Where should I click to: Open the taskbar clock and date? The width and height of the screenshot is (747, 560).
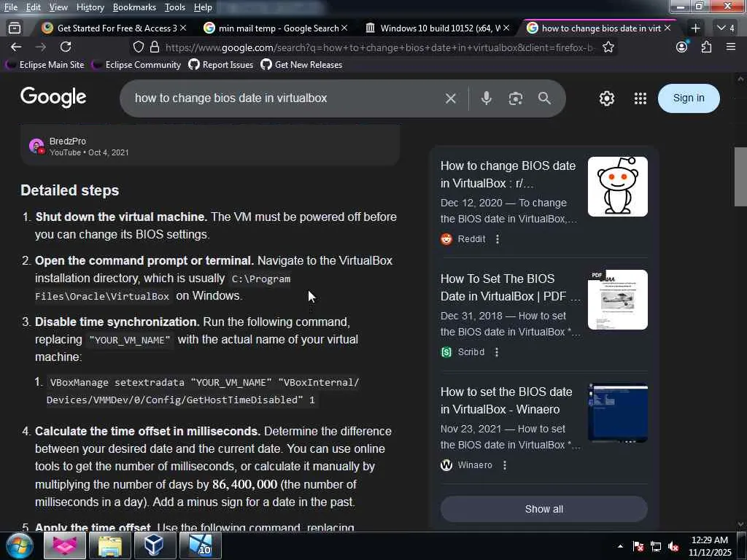[x=709, y=546]
